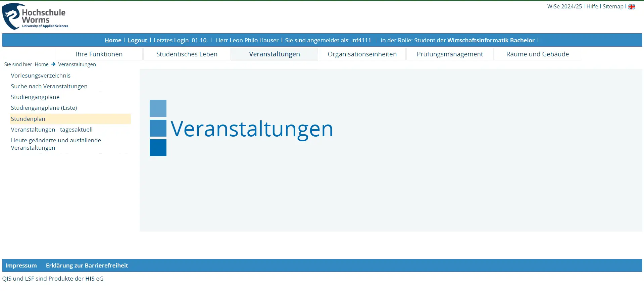The height and width of the screenshot is (291, 644).
Task: Open Veranstaltungen - tagesaktuell
Action: [51, 130]
